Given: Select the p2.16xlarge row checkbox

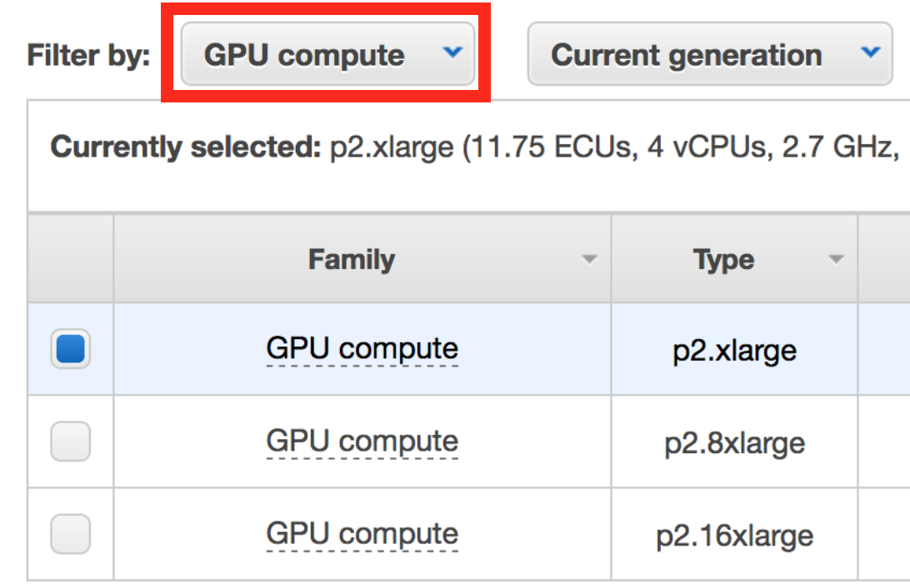Looking at the screenshot, I should pos(71,534).
